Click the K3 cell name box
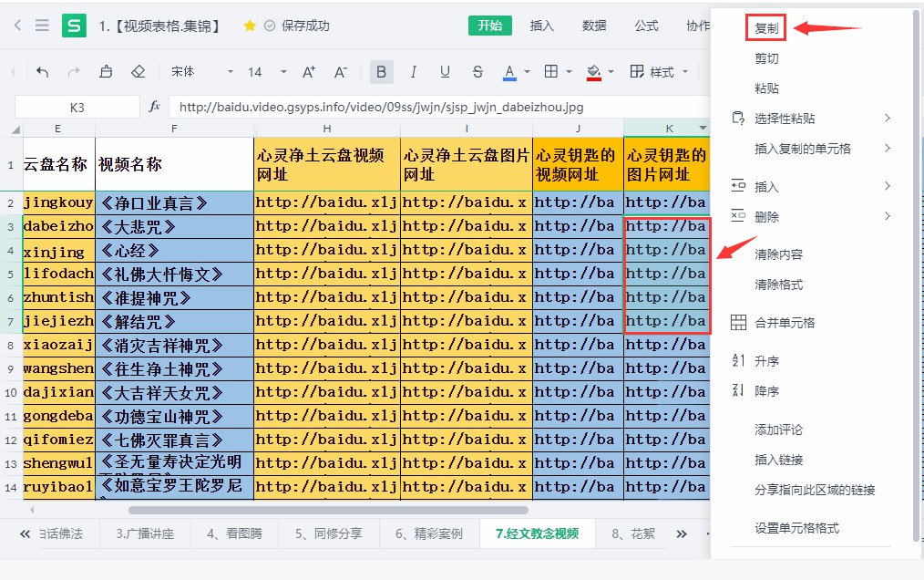This screenshot has height=580, width=924. [x=77, y=108]
